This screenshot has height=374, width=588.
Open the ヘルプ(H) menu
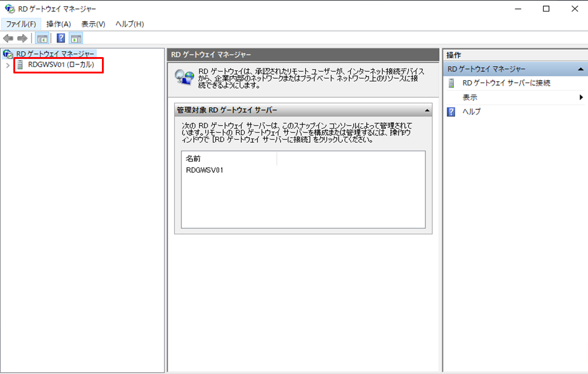pyautogui.click(x=129, y=24)
